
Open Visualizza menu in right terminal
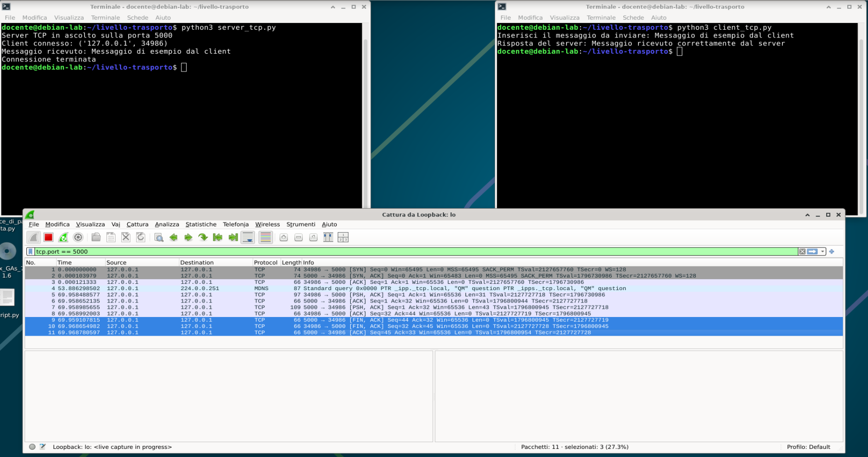(565, 18)
